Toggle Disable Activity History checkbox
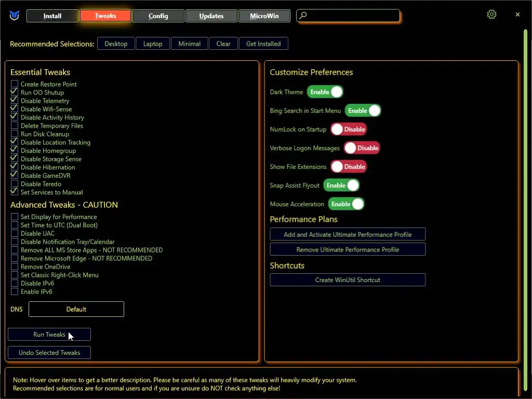The image size is (532, 399). (14, 117)
